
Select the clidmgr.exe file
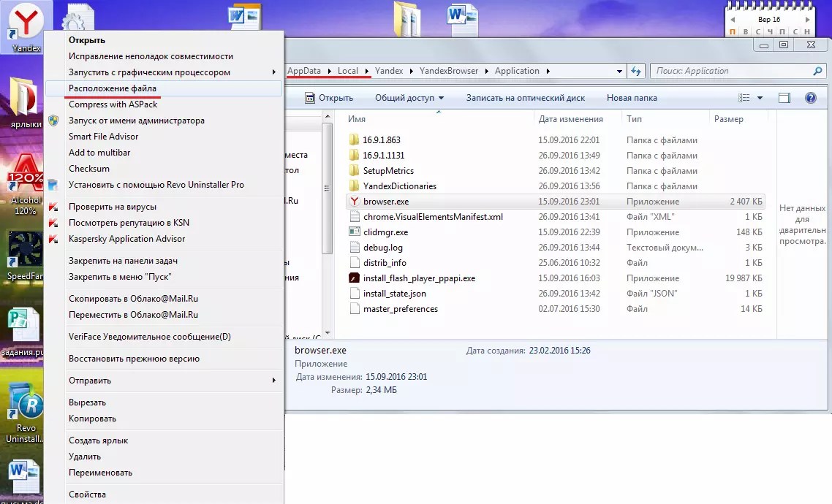click(385, 232)
